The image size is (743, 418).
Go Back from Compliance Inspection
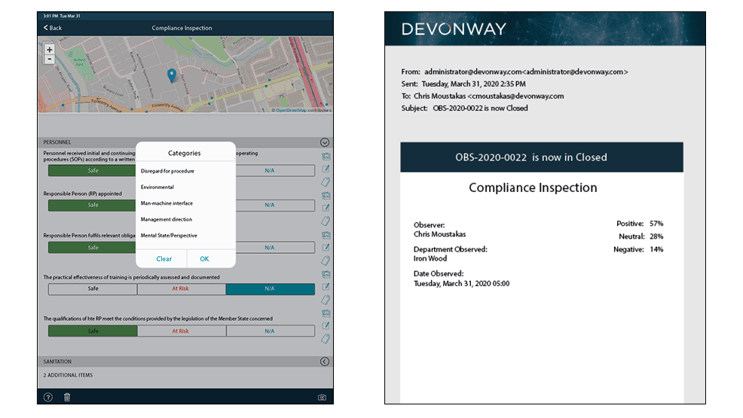click(x=53, y=28)
